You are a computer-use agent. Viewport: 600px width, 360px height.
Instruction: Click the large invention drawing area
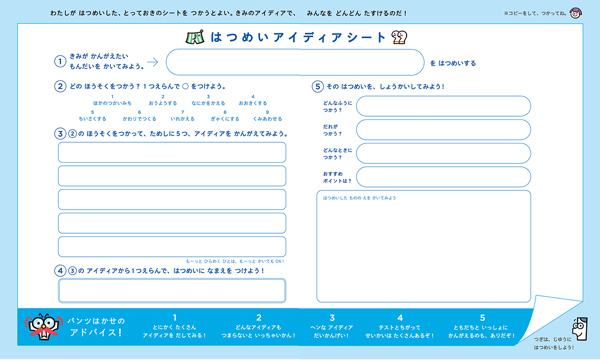coord(423,246)
